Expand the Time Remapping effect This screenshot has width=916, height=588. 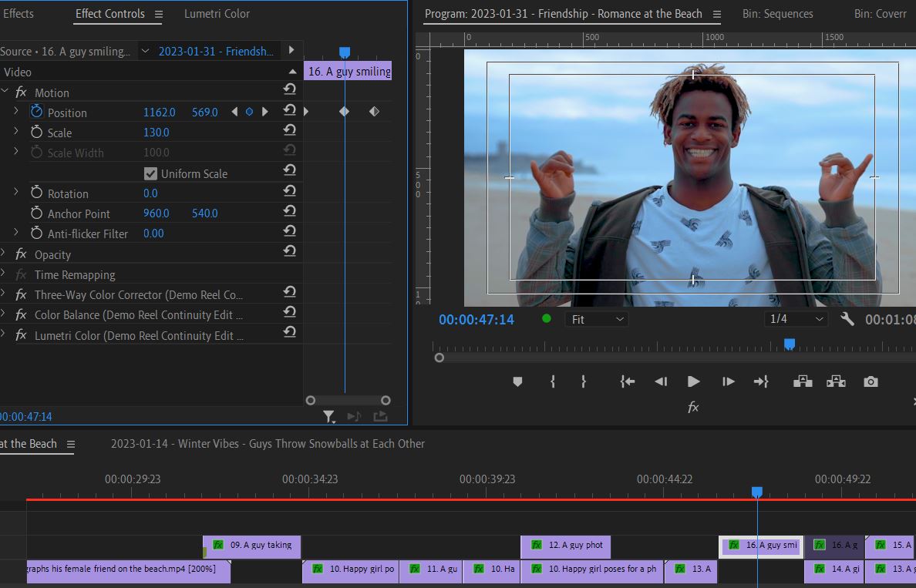click(3, 274)
